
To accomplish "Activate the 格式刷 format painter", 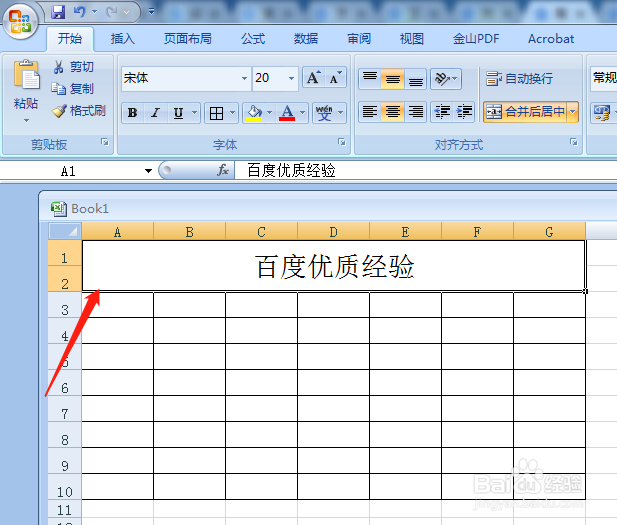I will tap(79, 111).
